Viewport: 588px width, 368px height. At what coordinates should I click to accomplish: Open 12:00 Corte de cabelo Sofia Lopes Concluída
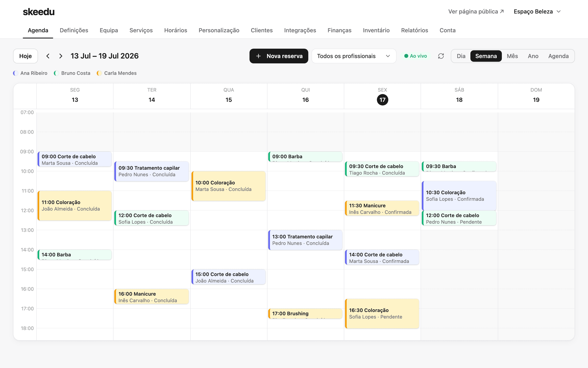(x=152, y=218)
